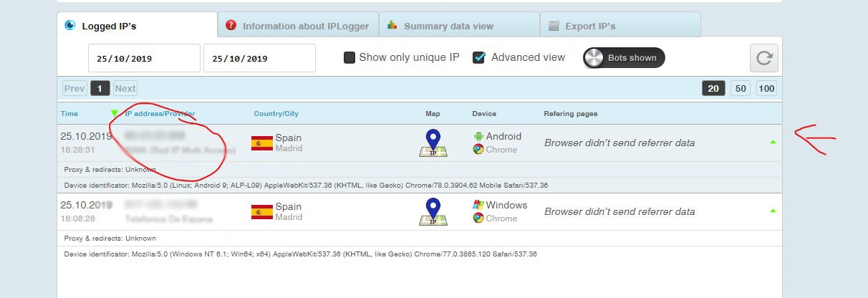Select the 18:08:28 timestamp text
Viewport: 868px width, 298px height.
(77, 218)
